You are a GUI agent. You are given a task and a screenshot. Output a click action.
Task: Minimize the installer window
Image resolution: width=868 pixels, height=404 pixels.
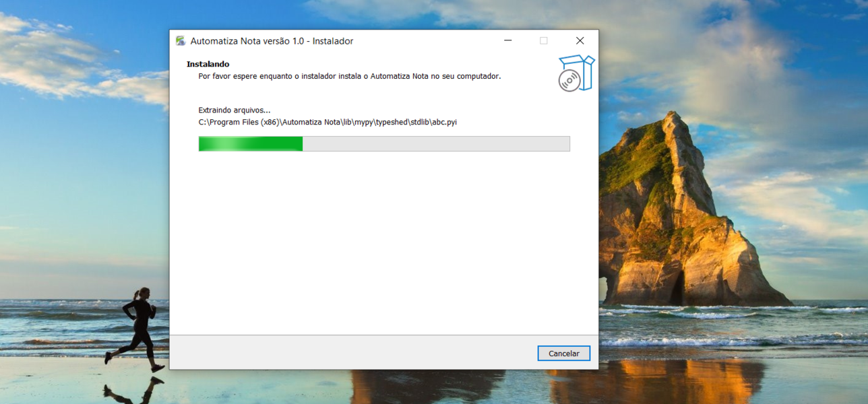[x=508, y=41]
